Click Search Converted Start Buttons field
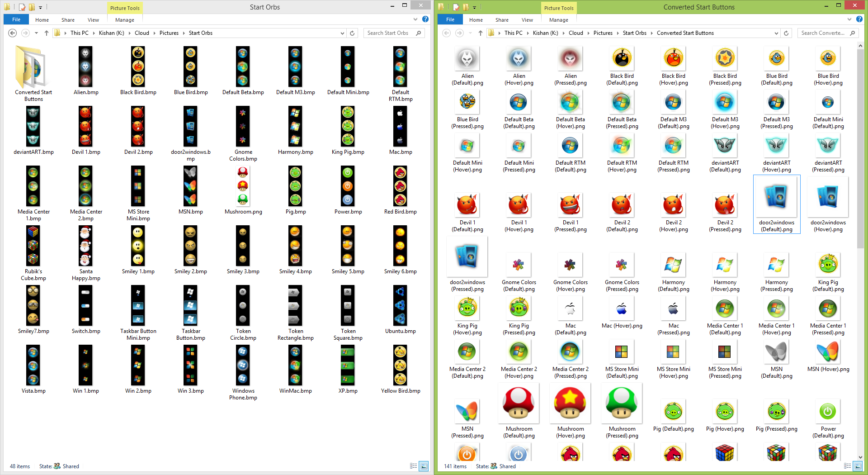The width and height of the screenshot is (868, 475). [828, 33]
